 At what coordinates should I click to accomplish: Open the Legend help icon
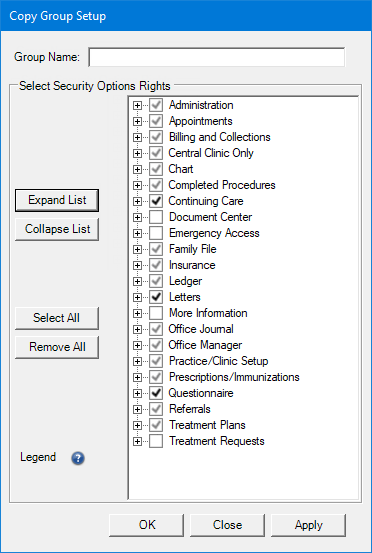(x=78, y=458)
